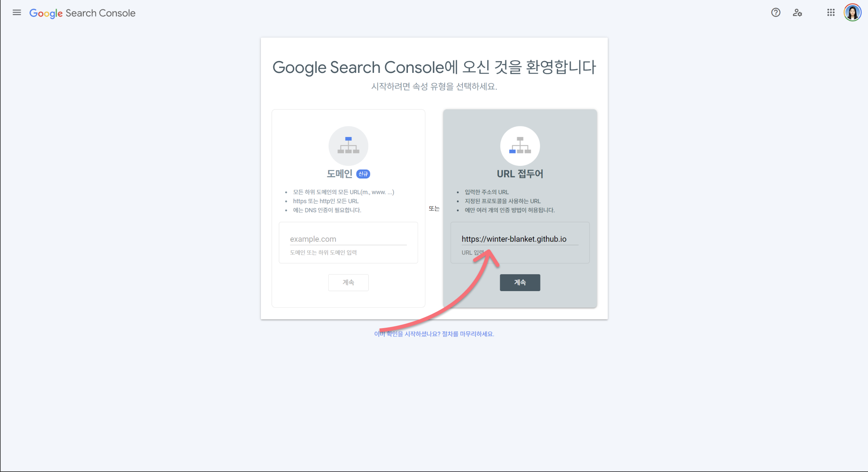Enter URL in https://winter-blanket.github.io field
Viewport: 868px width, 472px height.
point(518,239)
